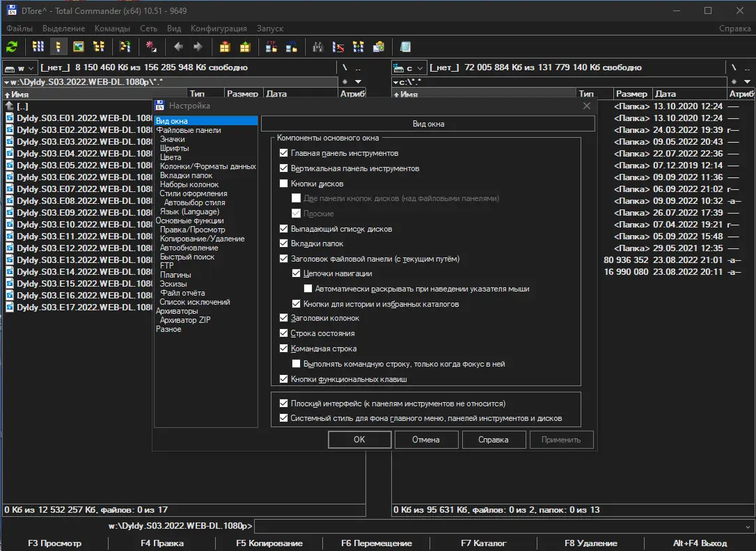Click the green Refresh toolbar icon
The height and width of the screenshot is (551, 756).
pyautogui.click(x=12, y=47)
